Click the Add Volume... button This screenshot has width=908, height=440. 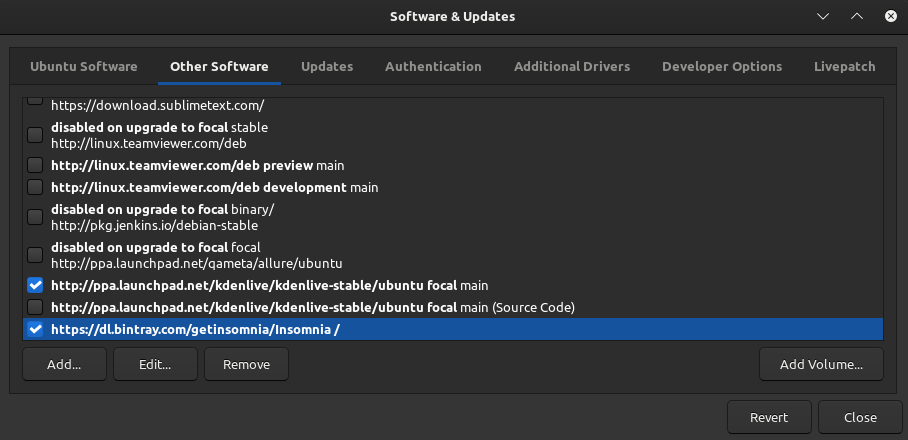(x=821, y=364)
